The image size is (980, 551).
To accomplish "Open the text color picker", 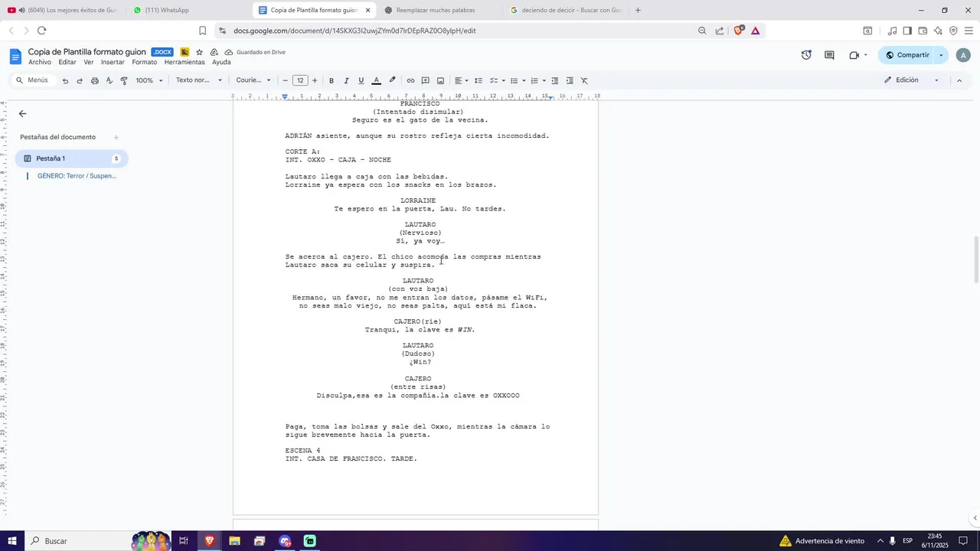I will click(376, 80).
